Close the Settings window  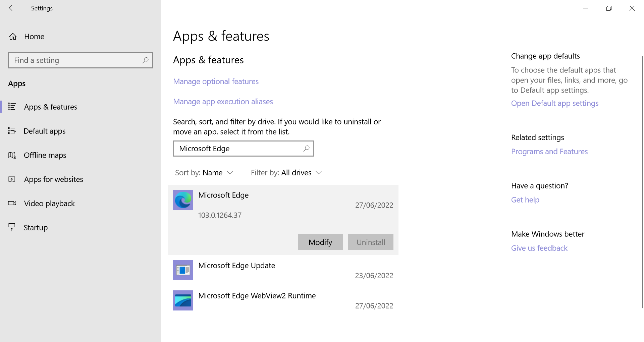click(632, 8)
